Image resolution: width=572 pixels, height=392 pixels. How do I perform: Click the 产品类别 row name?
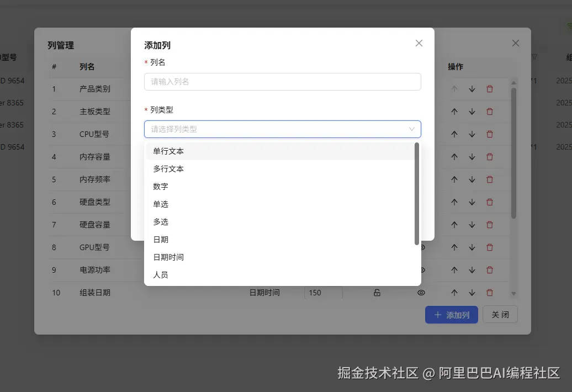pos(95,89)
